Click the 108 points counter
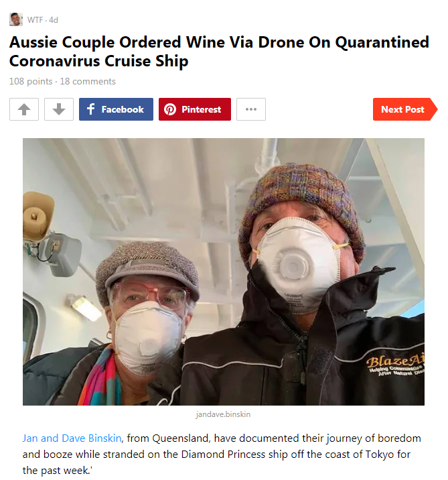The height and width of the screenshot is (480, 448). [x=31, y=81]
